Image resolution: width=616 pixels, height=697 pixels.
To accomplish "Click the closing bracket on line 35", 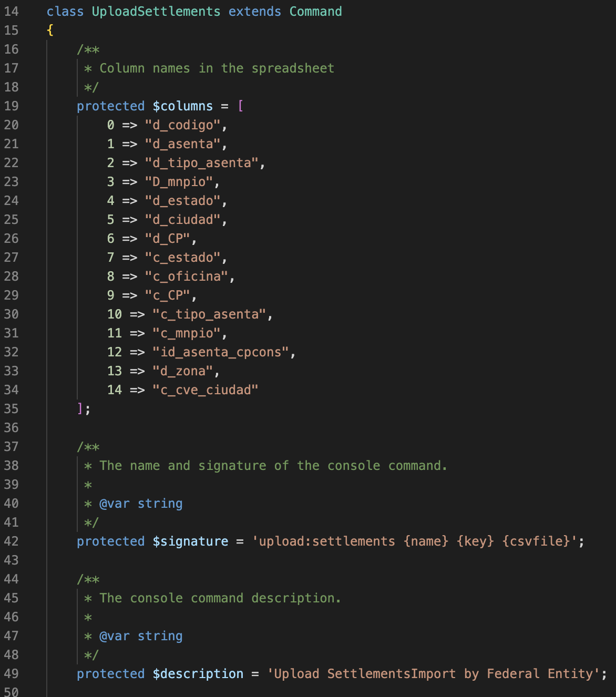I will pos(80,409).
